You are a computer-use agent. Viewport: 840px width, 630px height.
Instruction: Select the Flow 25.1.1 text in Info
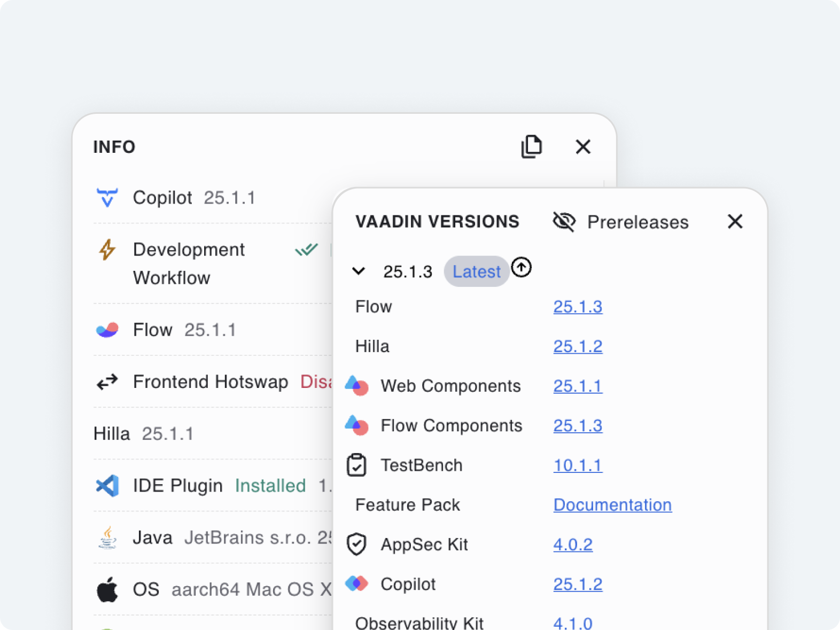click(x=184, y=330)
